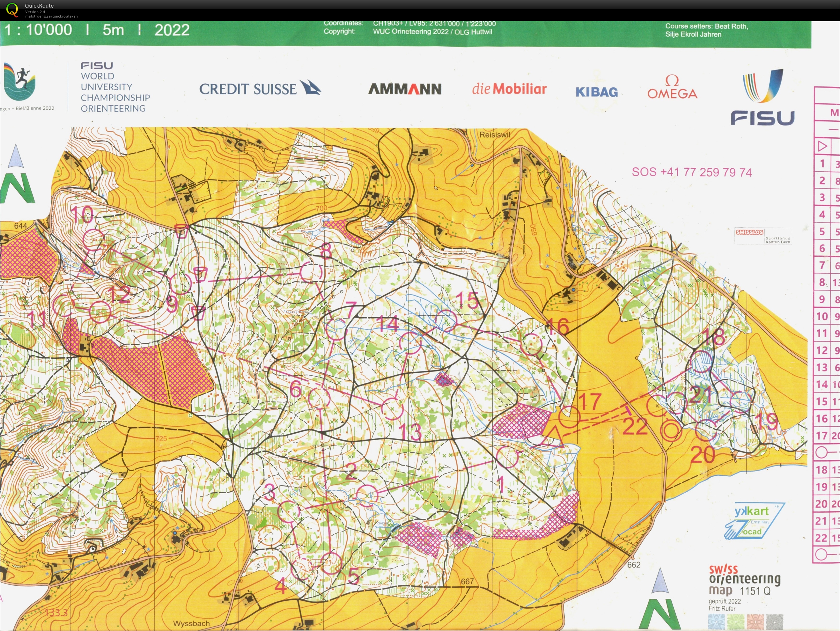The width and height of the screenshot is (840, 631).
Task: Click the finish double-circle near control 20
Action: coord(671,431)
